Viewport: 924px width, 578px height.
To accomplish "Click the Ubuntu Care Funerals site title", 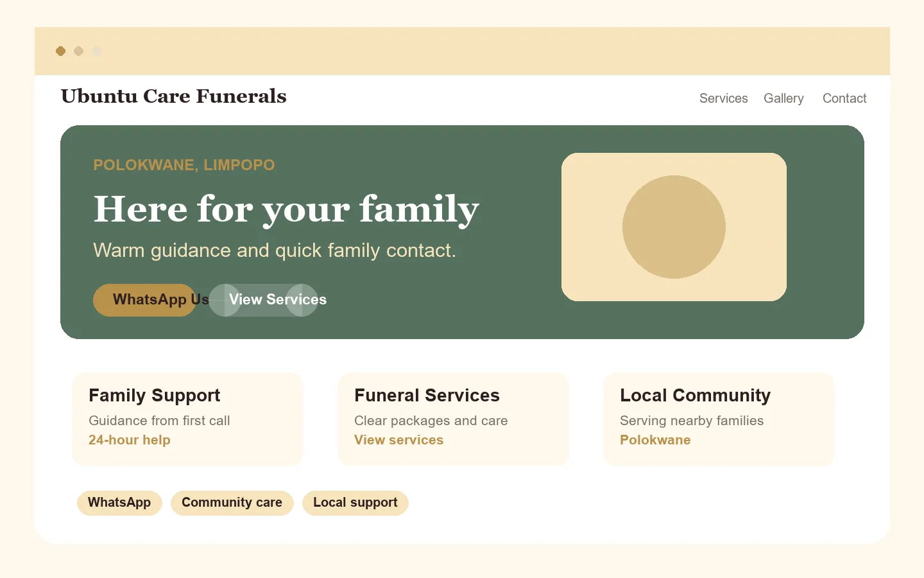I will point(173,96).
